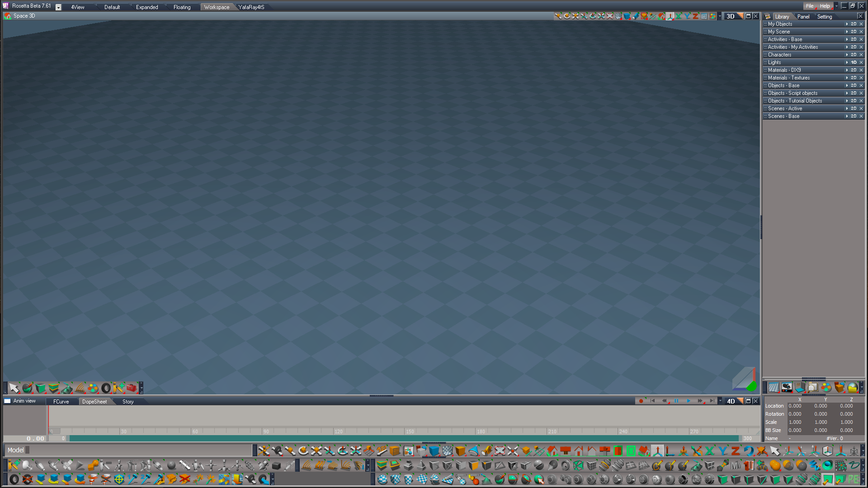Select the checkered cube UV icon

pos(396,479)
